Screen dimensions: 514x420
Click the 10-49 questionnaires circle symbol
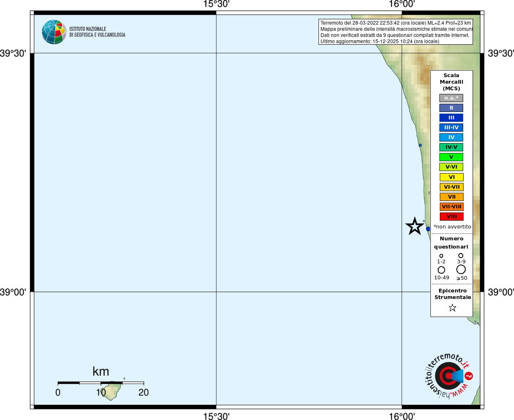click(441, 270)
